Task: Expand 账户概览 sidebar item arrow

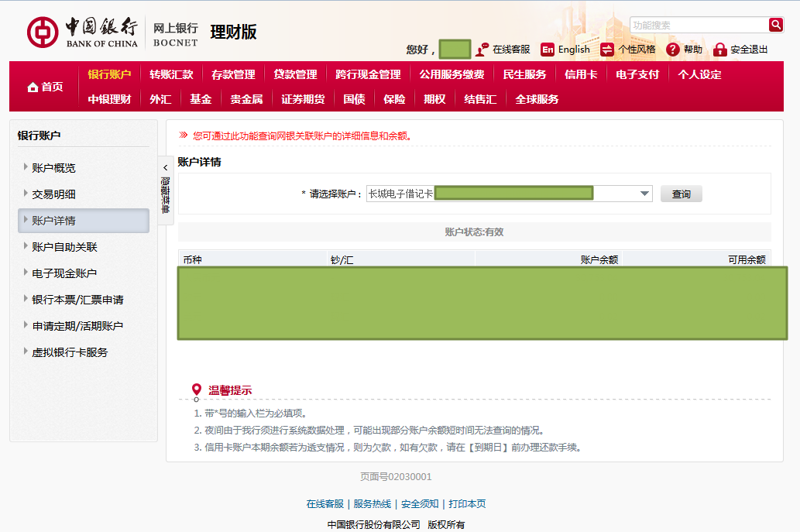Action: [x=26, y=166]
